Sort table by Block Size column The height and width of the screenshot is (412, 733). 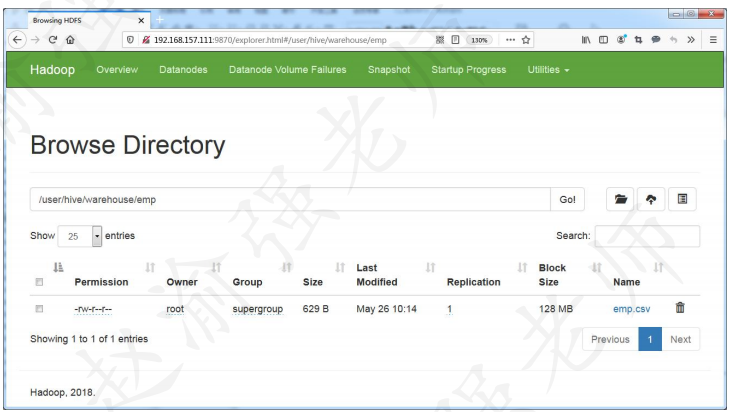pyautogui.click(x=552, y=275)
